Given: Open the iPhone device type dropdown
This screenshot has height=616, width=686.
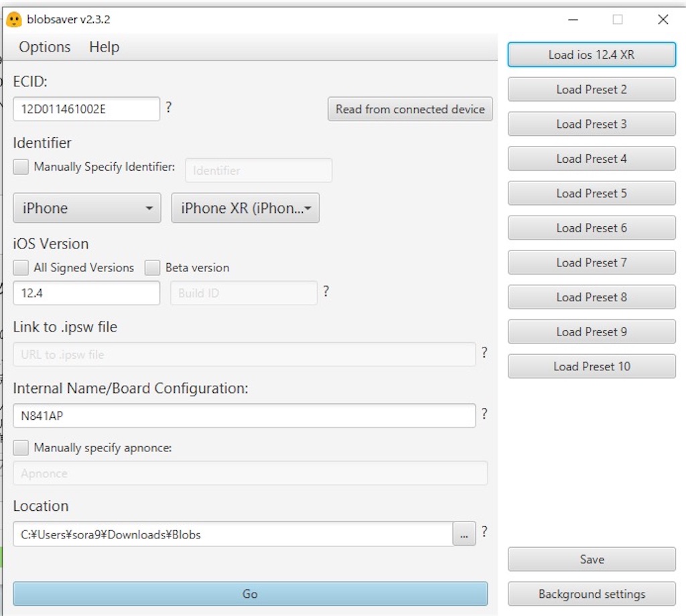Looking at the screenshot, I should [87, 208].
